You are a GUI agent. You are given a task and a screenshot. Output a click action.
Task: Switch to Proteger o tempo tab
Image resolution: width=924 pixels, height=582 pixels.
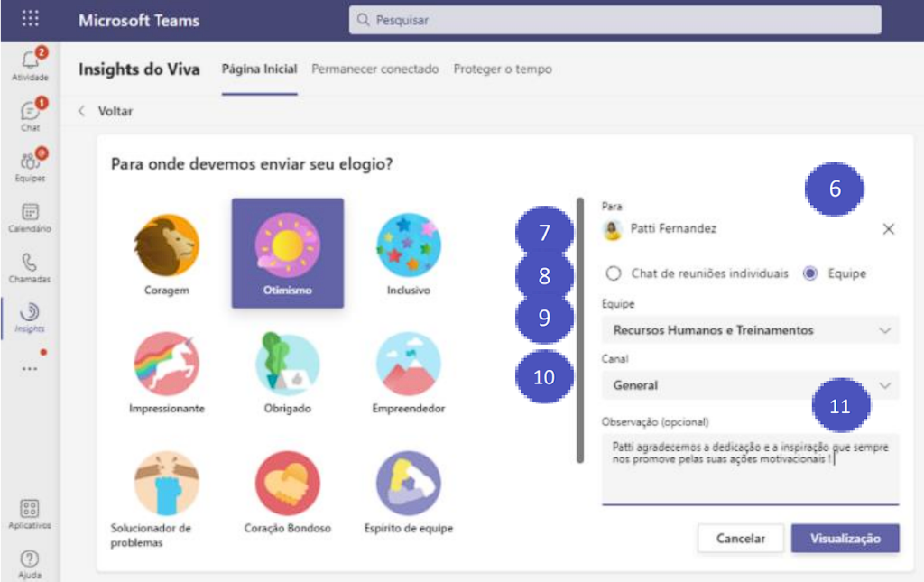pos(503,69)
